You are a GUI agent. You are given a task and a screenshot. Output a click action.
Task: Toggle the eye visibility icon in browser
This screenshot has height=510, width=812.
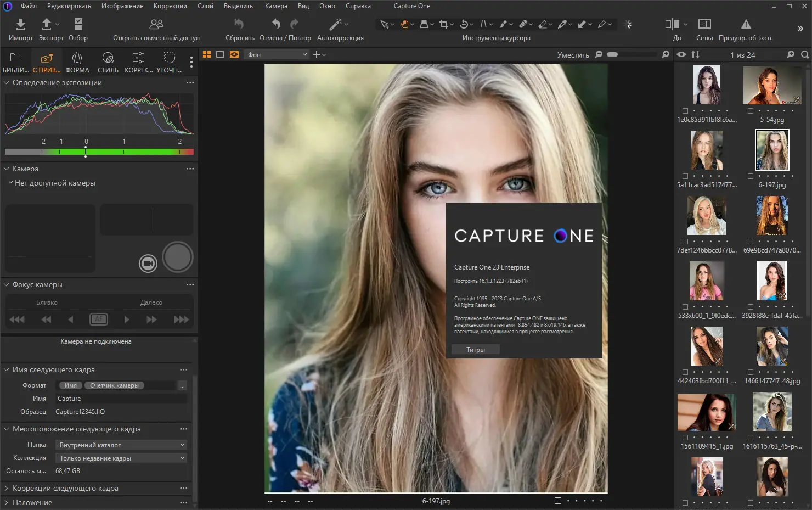point(681,54)
